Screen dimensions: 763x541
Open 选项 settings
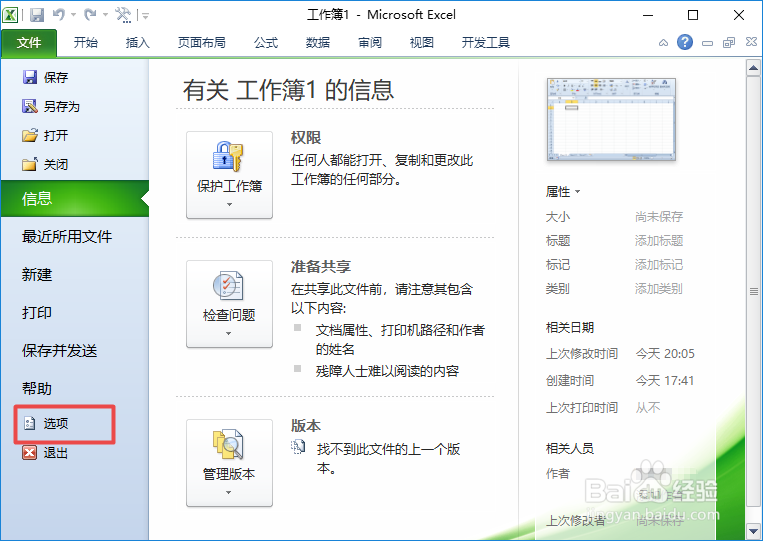pyautogui.click(x=46, y=424)
